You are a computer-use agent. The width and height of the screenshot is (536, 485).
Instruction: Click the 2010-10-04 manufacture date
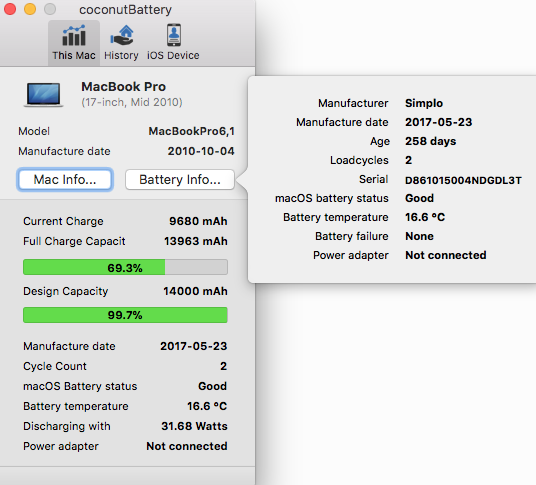pyautogui.click(x=201, y=151)
